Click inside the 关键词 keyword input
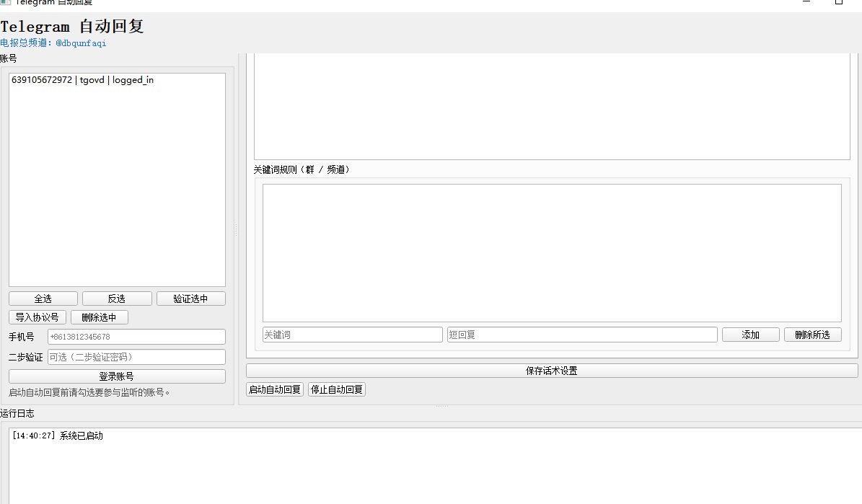Screen dimensions: 862x504 coord(352,335)
